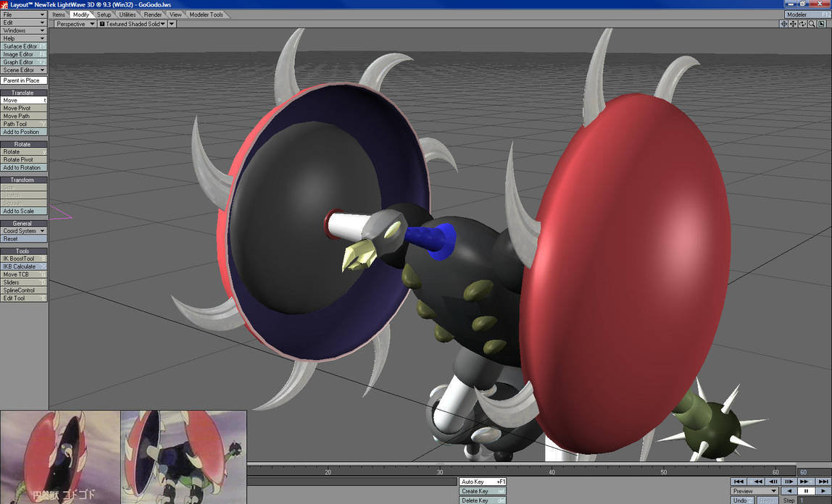Screen dimensions: 832x504
Task: Click frame 40 on the timeline
Action: click(x=552, y=469)
